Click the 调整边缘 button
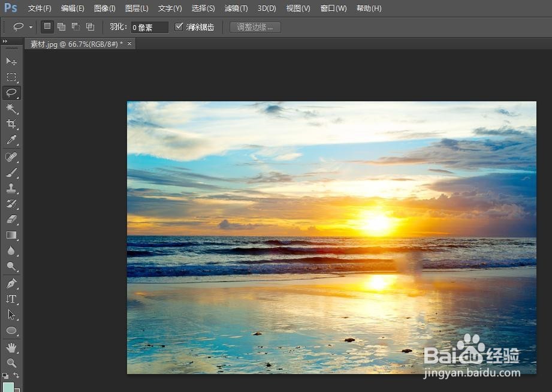Image resolution: width=552 pixels, height=392 pixels. click(x=255, y=27)
